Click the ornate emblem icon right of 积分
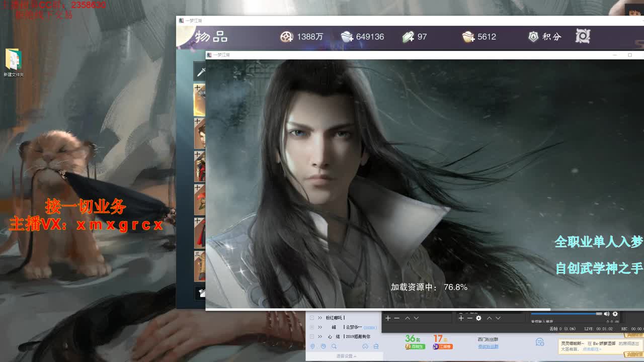This screenshot has height=362, width=644. pos(583,36)
